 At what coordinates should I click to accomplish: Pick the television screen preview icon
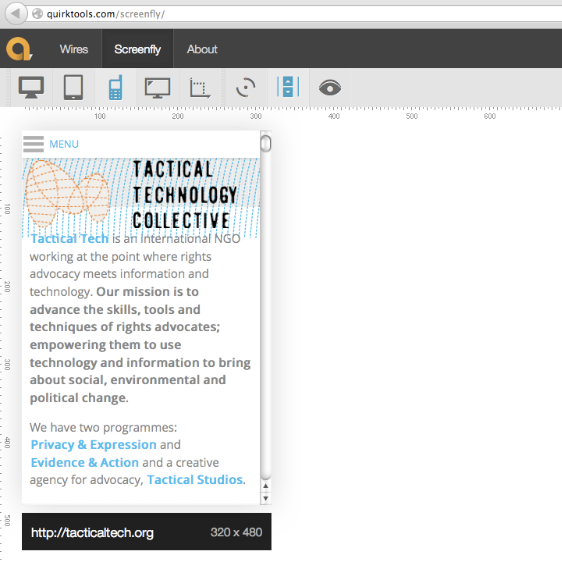[157, 88]
